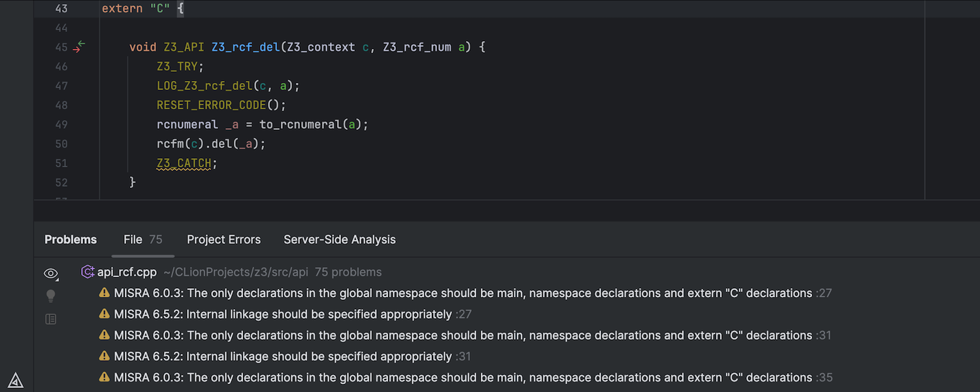Viewport: 980px width, 392px height.
Task: Select the api_rcf.cpp file node
Action: [127, 272]
